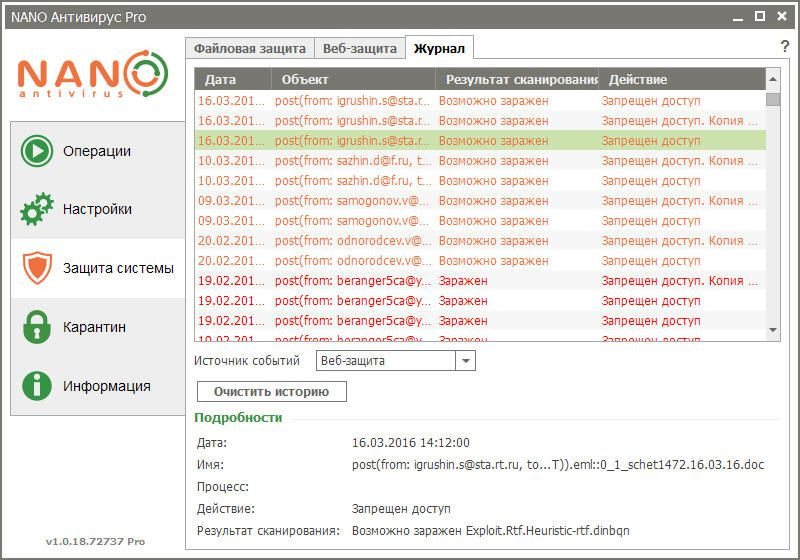Expand the Источник событий dropdown arrow
The width and height of the screenshot is (800, 560).
(465, 361)
